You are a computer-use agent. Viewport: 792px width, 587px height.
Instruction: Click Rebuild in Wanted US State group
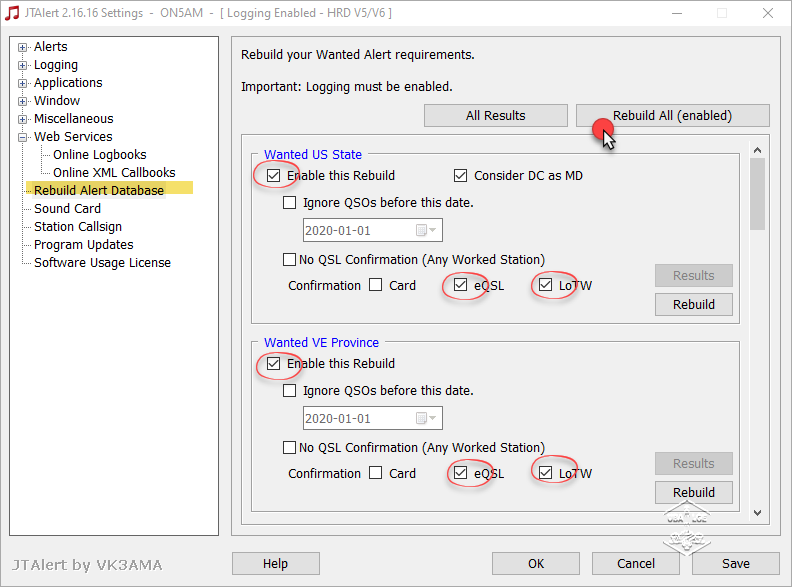(694, 305)
